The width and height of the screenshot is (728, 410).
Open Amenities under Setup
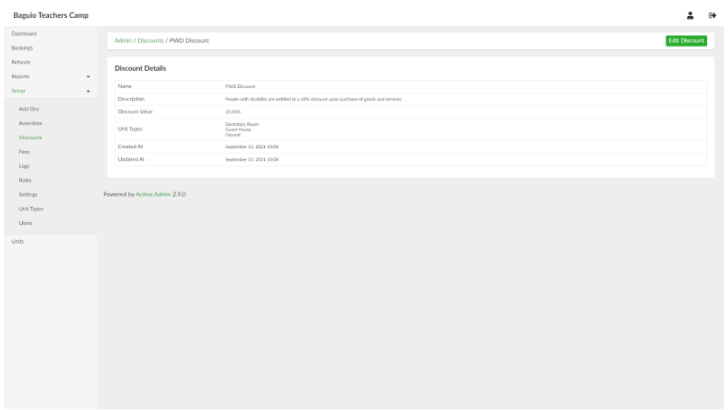coord(30,122)
